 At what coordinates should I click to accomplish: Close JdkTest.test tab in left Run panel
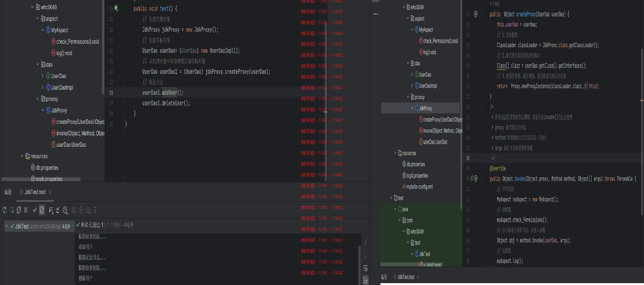[50, 192]
